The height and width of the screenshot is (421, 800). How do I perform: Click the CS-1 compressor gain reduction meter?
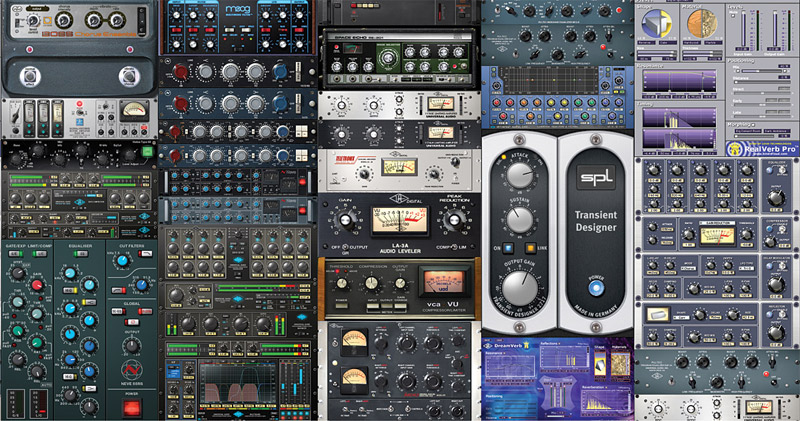click(x=717, y=236)
